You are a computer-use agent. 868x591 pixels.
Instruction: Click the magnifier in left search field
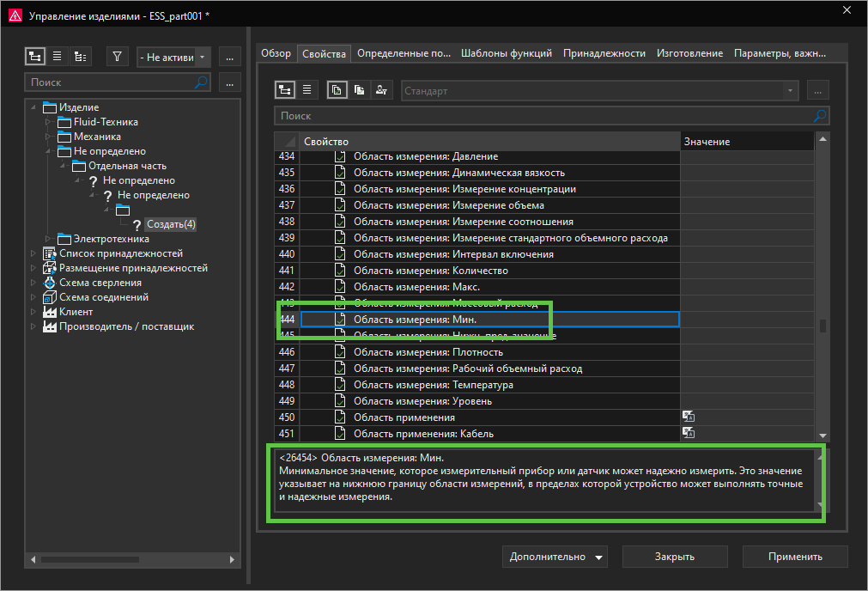202,82
